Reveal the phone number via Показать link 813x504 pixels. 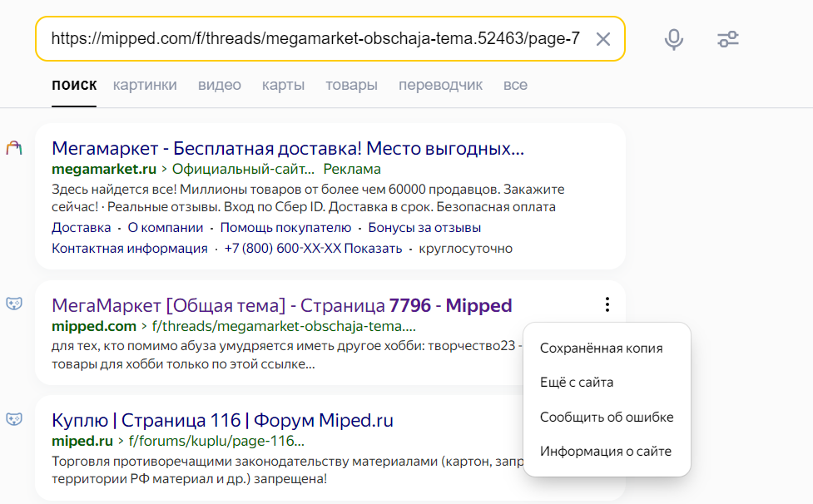click(x=373, y=248)
